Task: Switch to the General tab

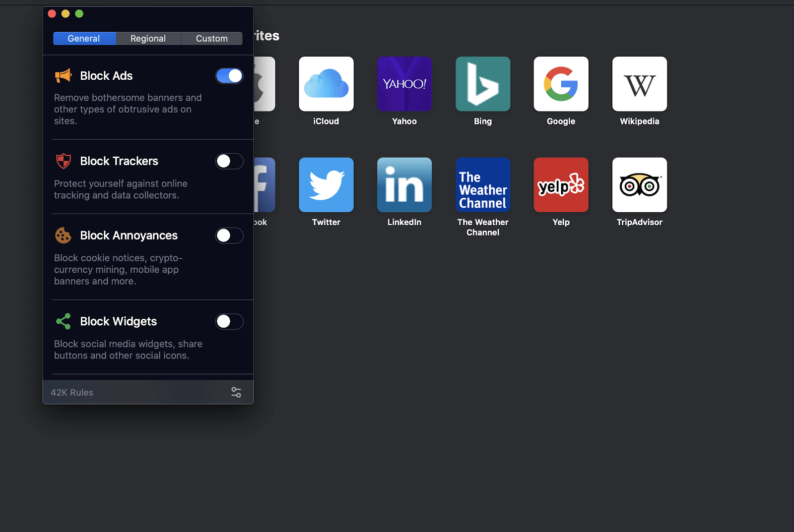Action: [x=84, y=38]
